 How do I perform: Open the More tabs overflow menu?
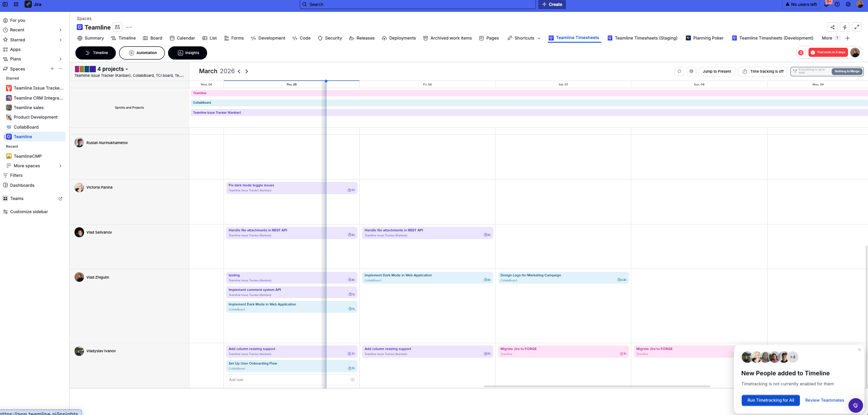click(x=831, y=38)
